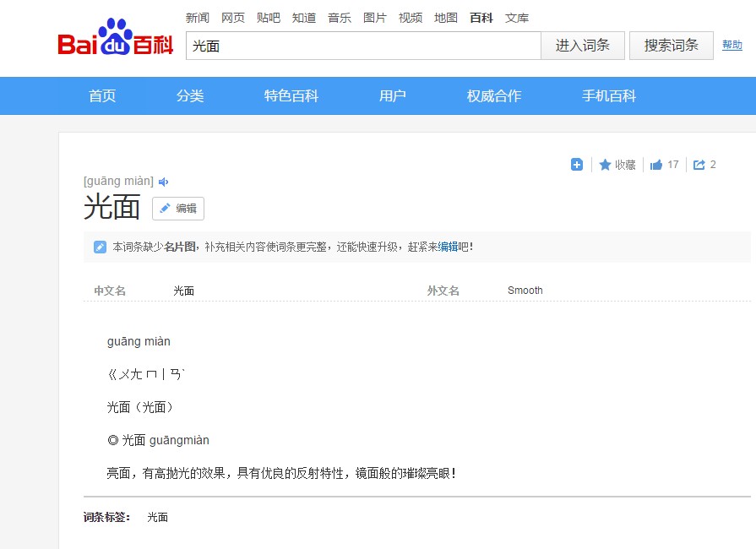Open 手机百科 in blue navigation bar
The width and height of the screenshot is (756, 549).
tap(609, 96)
